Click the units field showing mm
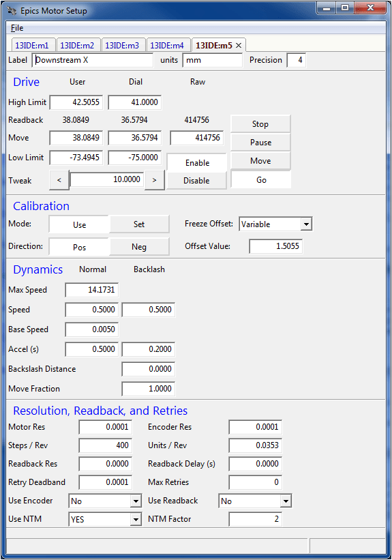Viewport: 392px width, 560px height. pyautogui.click(x=213, y=60)
